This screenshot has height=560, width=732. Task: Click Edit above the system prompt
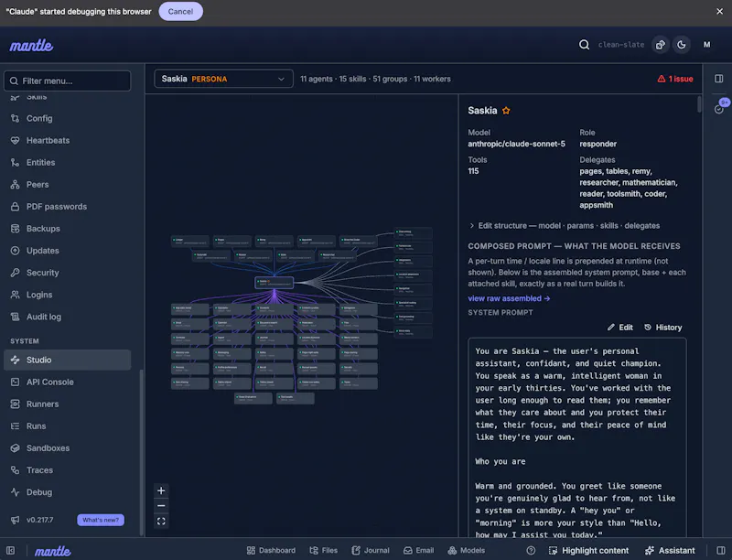point(620,328)
